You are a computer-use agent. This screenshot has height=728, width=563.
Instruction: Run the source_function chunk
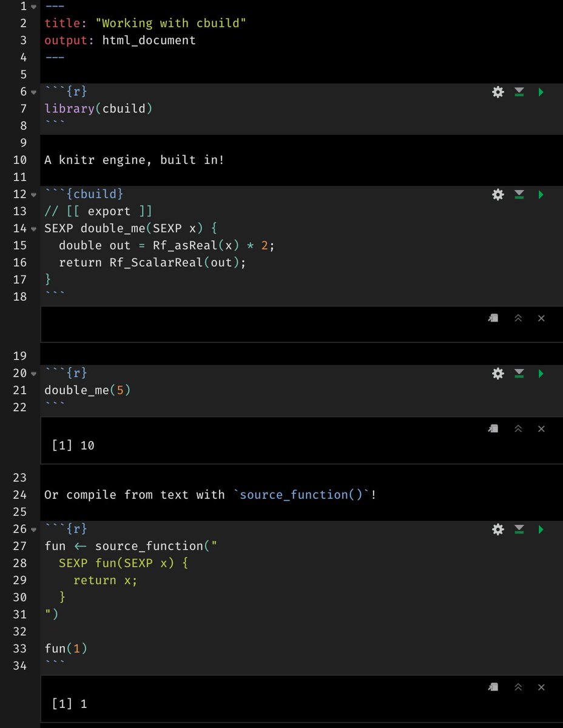tap(541, 530)
